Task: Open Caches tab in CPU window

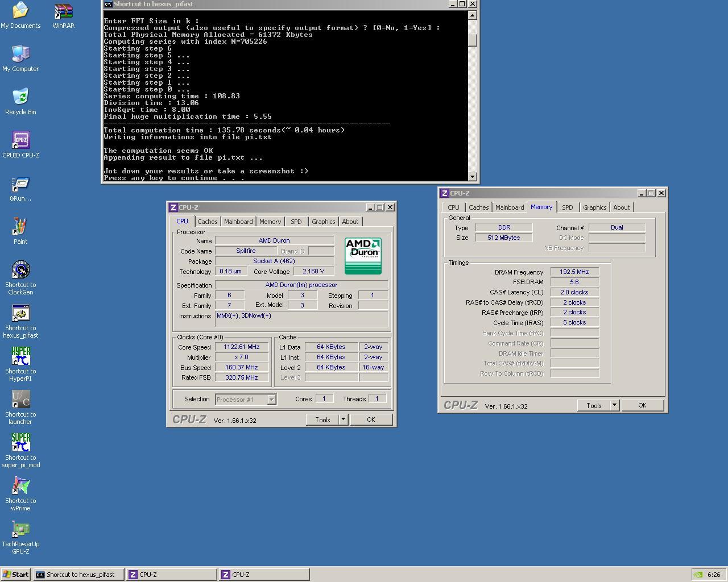Action: pyautogui.click(x=207, y=222)
